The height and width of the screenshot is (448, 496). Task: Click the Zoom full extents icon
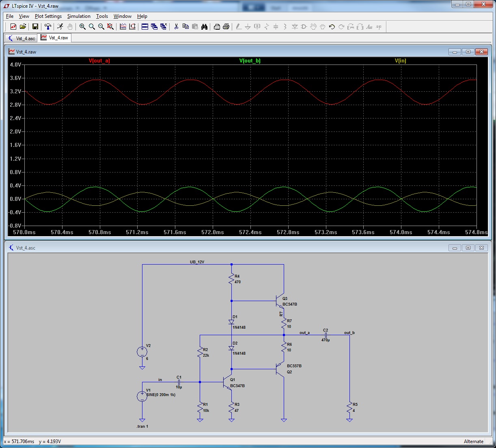pyautogui.click(x=110, y=27)
